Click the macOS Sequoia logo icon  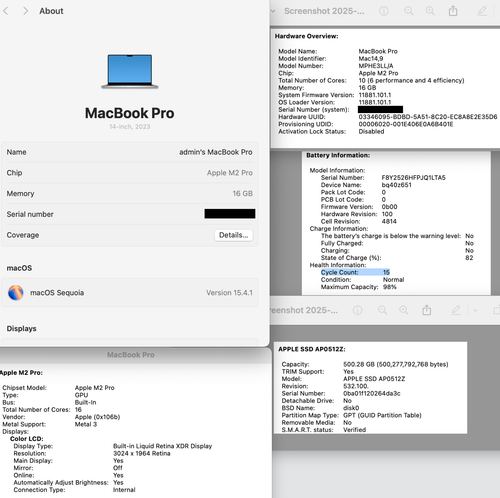pyautogui.click(x=16, y=293)
